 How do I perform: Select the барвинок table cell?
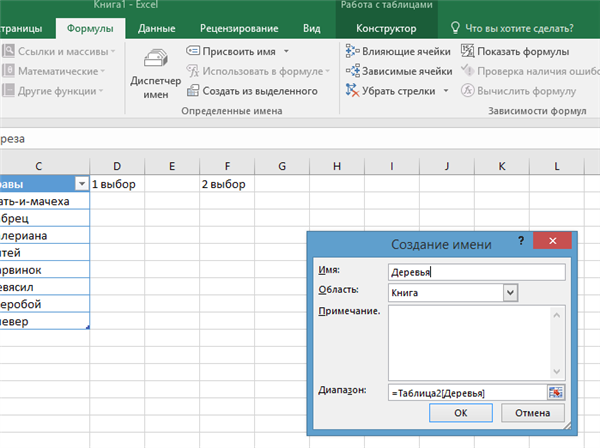pos(44,270)
